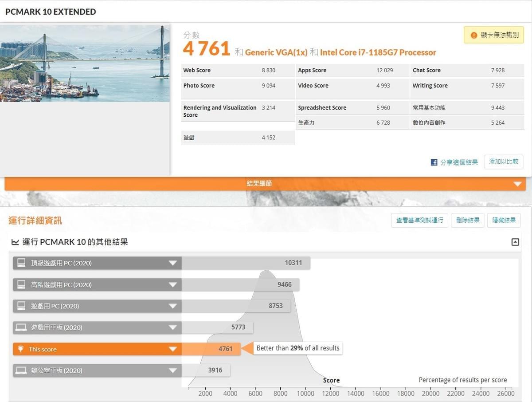Click the 9 094 Photo score value
This screenshot has width=532, height=402.
click(x=269, y=86)
